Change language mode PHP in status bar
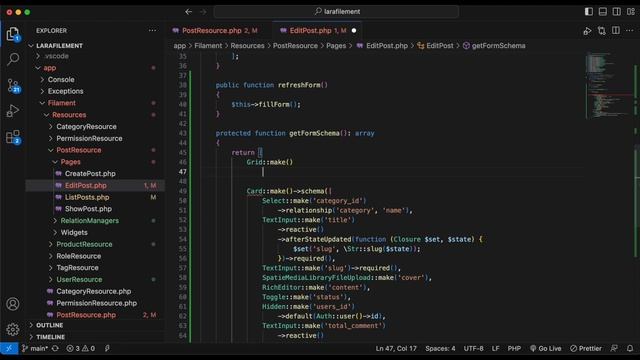 (514, 349)
